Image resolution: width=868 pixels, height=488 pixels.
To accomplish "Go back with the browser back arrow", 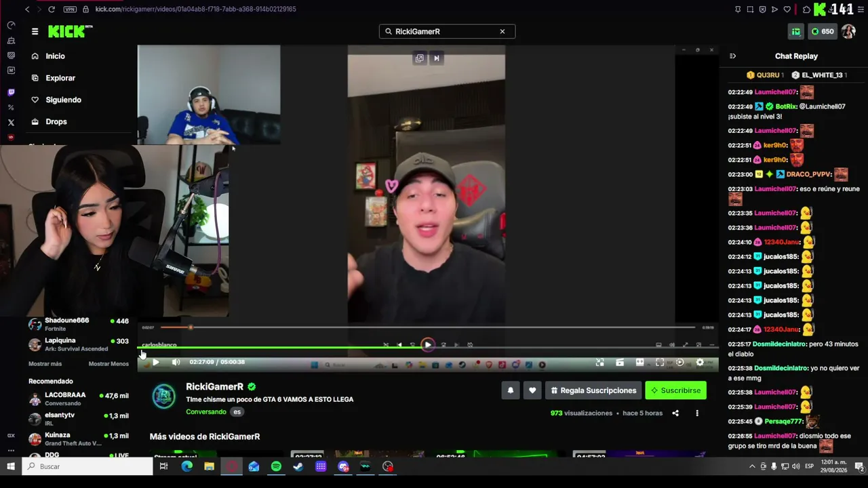I will [27, 9].
